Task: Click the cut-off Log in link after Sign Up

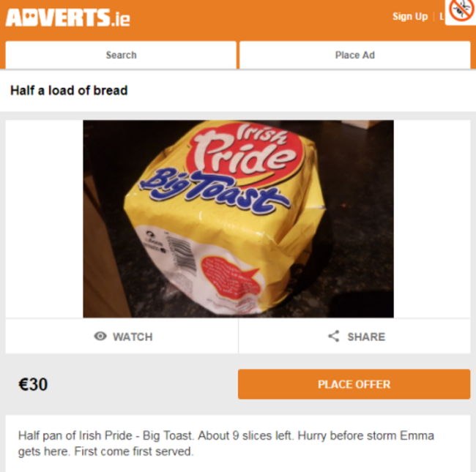Action: (442, 16)
